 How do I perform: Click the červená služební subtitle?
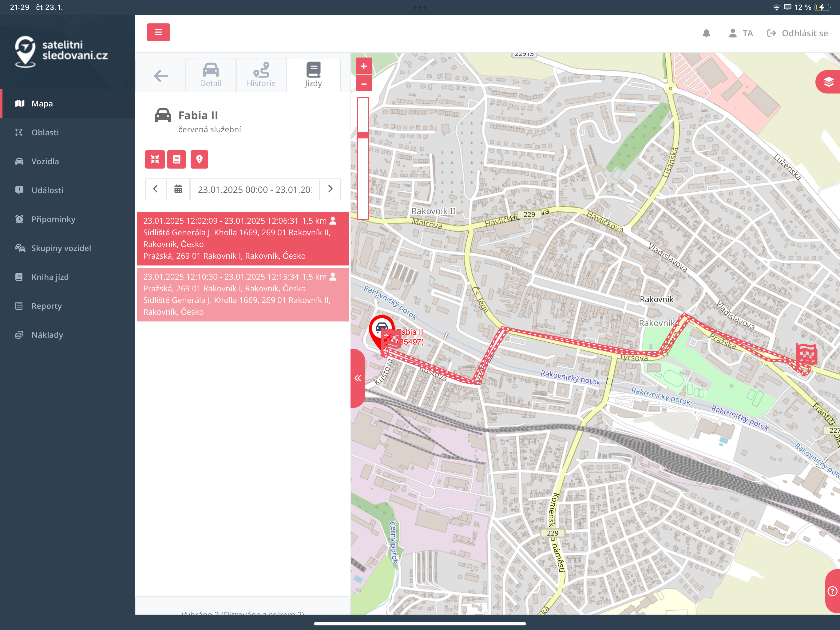(210, 130)
